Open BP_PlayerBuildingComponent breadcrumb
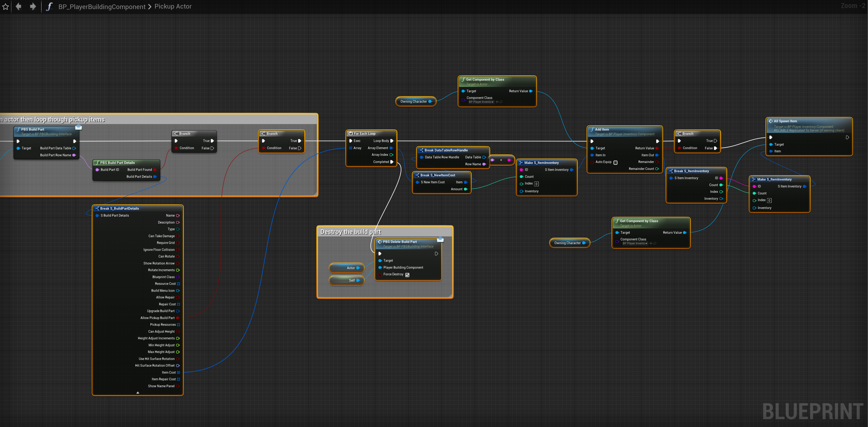The image size is (868, 427). [102, 6]
